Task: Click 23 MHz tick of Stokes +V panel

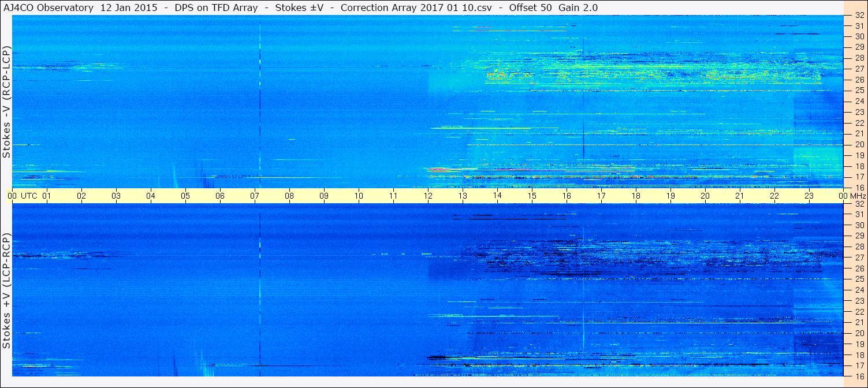Action: (x=859, y=301)
